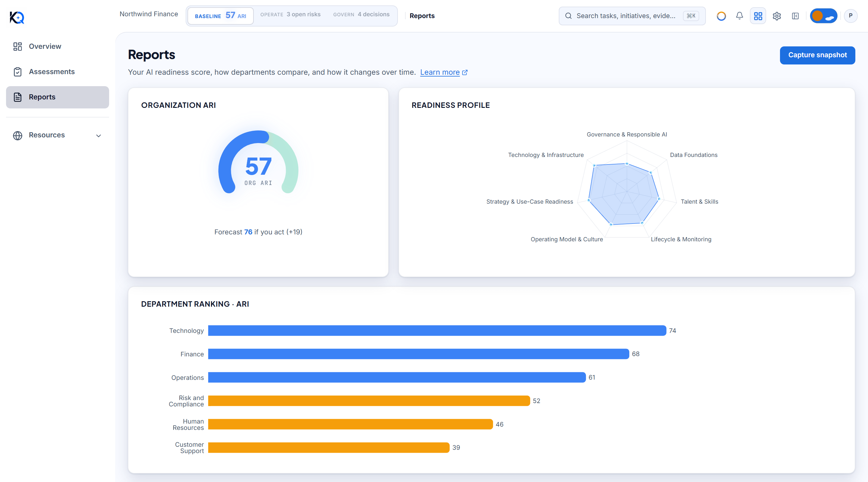Click the search magnifier icon
The width and height of the screenshot is (868, 482).
coord(568,16)
